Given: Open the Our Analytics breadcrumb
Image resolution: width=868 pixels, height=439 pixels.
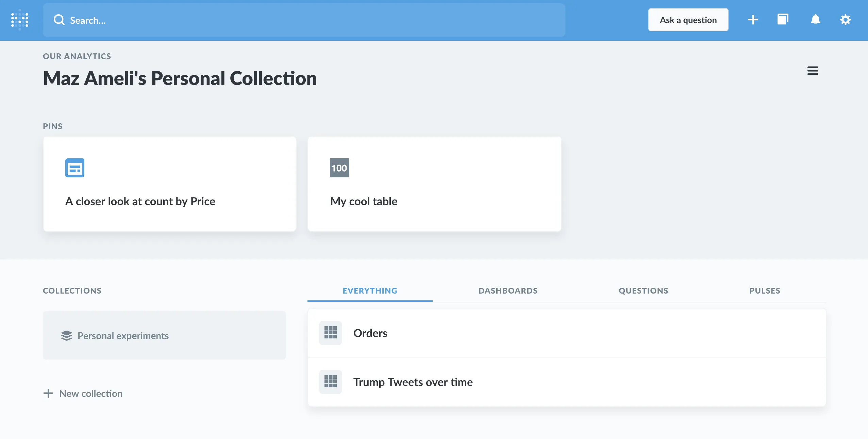Looking at the screenshot, I should pyautogui.click(x=77, y=56).
